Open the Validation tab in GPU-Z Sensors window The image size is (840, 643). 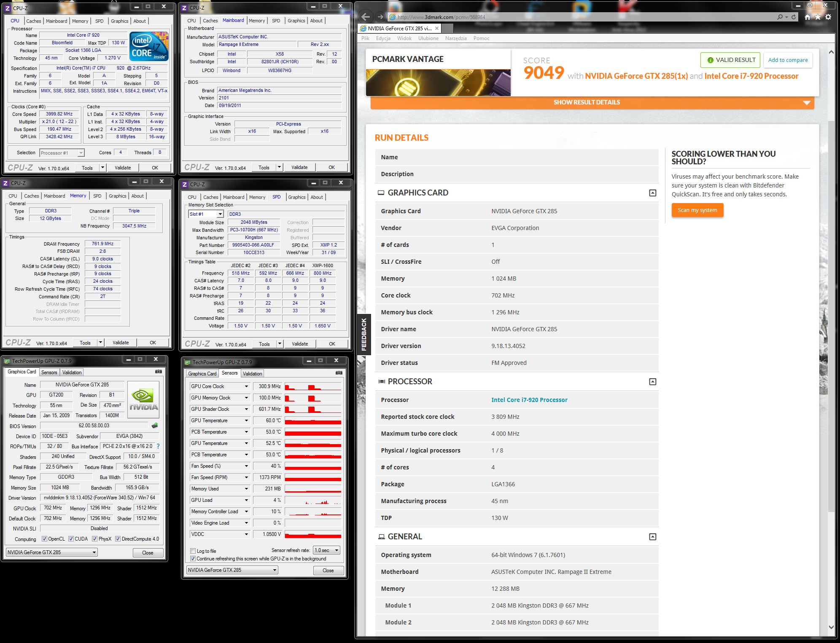click(x=252, y=374)
